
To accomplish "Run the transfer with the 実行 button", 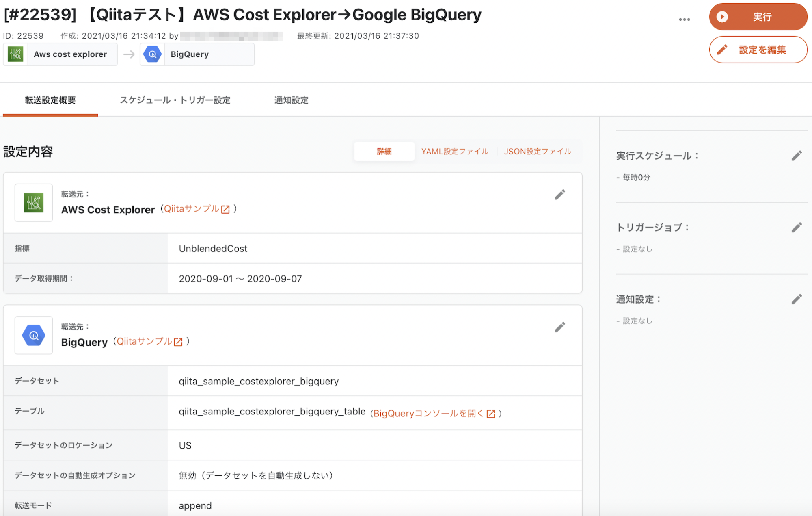I will click(x=758, y=17).
